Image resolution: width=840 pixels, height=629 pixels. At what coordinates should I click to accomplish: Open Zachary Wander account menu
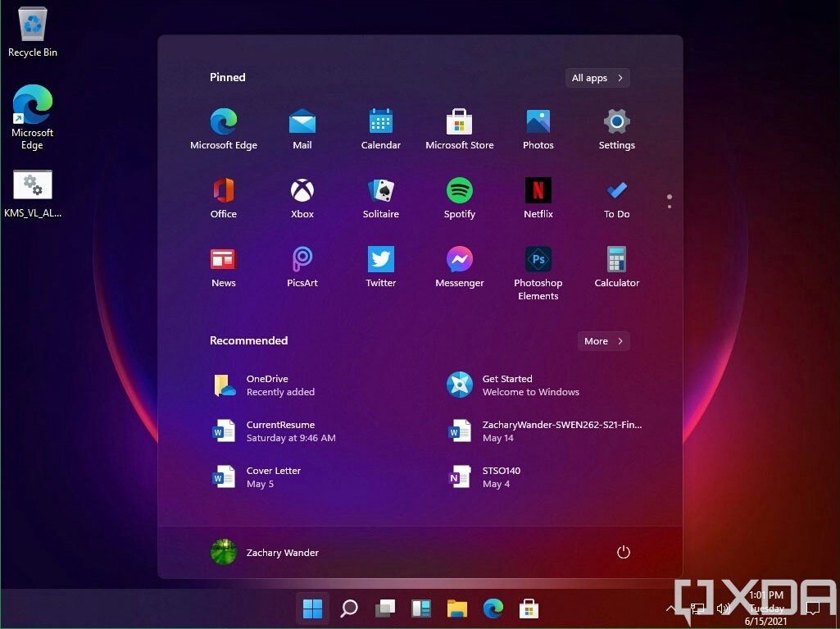point(266,552)
